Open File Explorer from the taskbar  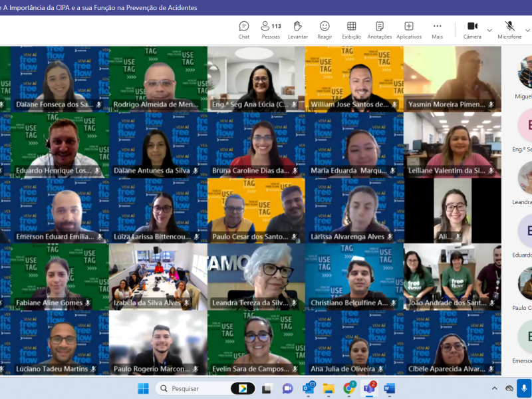pos(329,388)
